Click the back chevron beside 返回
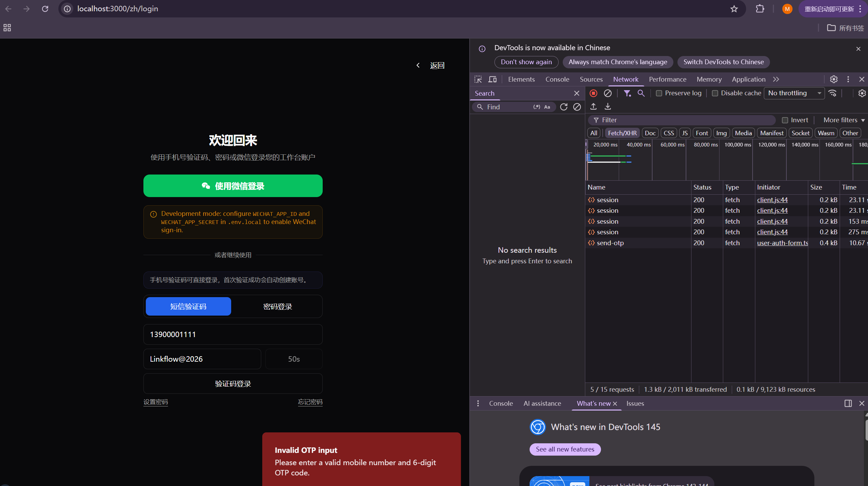The width and height of the screenshot is (868, 486). click(418, 65)
